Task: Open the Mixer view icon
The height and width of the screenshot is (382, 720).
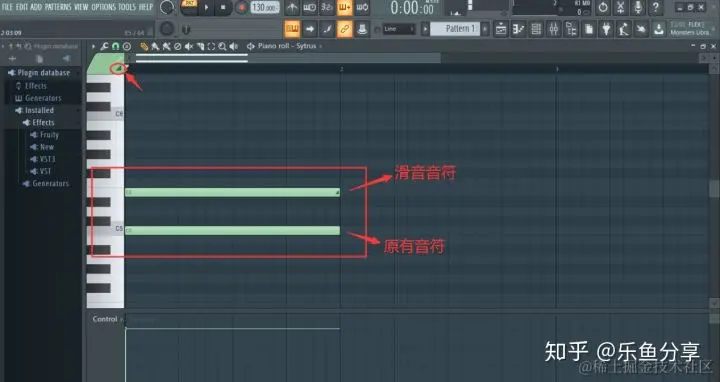Action: point(553,29)
